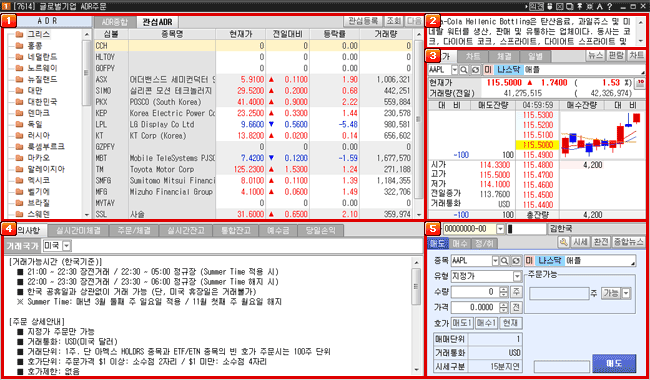Screen dimensions: 650x380
Task: Switch to the ADR종합 tab
Action: [x=114, y=22]
